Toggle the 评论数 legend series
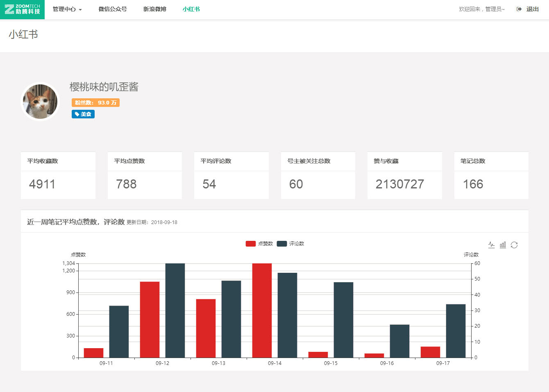The height and width of the screenshot is (392, 549). (290, 244)
